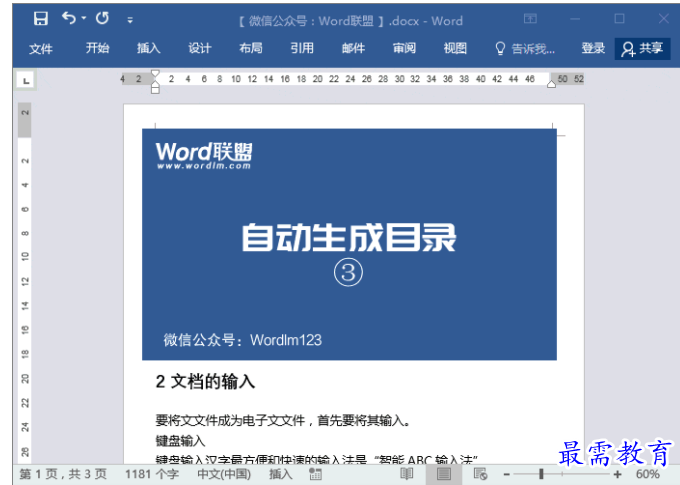
Task: Open Customize Quick Access Toolbar menu
Action: pyautogui.click(x=130, y=20)
